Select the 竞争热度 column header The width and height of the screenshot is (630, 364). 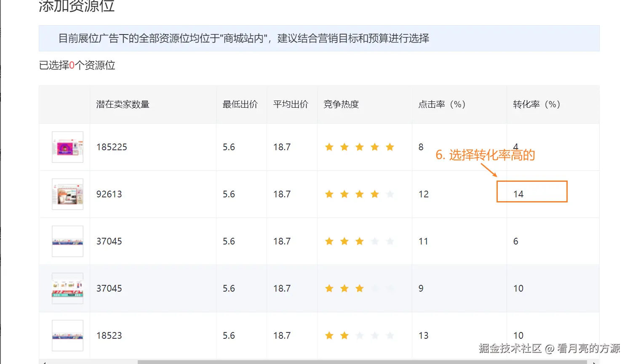[x=341, y=104]
